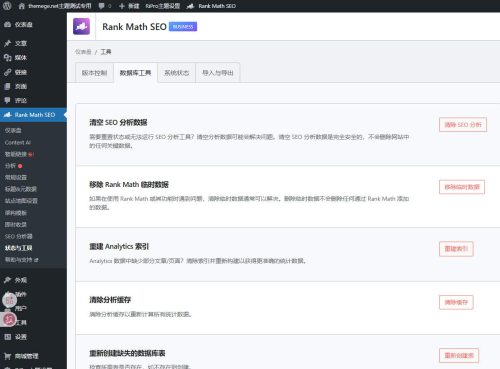500x369 pixels.
Task: Open site name themege.net in admin bar
Action: [59, 6]
